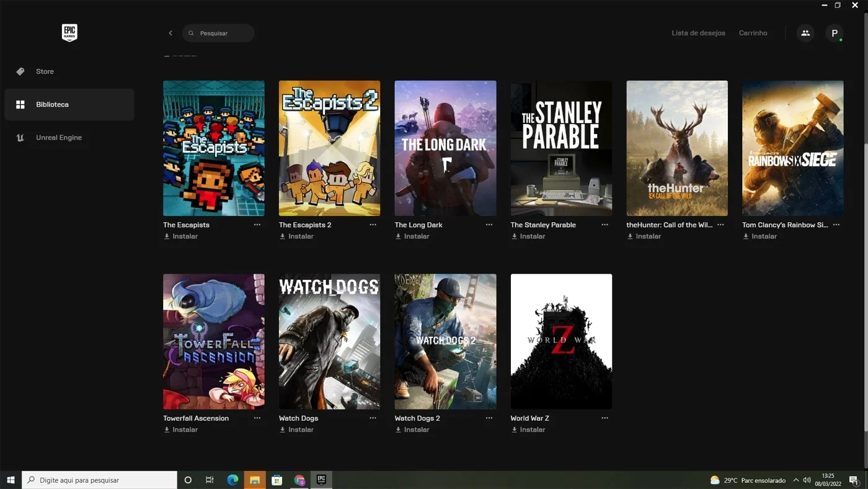This screenshot has width=868, height=489.
Task: Open options menu for The Escapists 2
Action: [x=373, y=225]
